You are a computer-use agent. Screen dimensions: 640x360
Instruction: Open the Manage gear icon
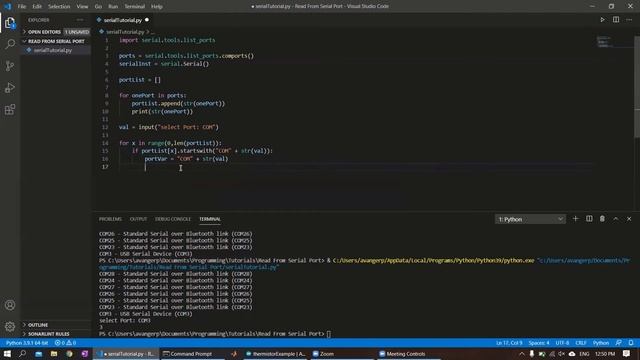[10, 326]
